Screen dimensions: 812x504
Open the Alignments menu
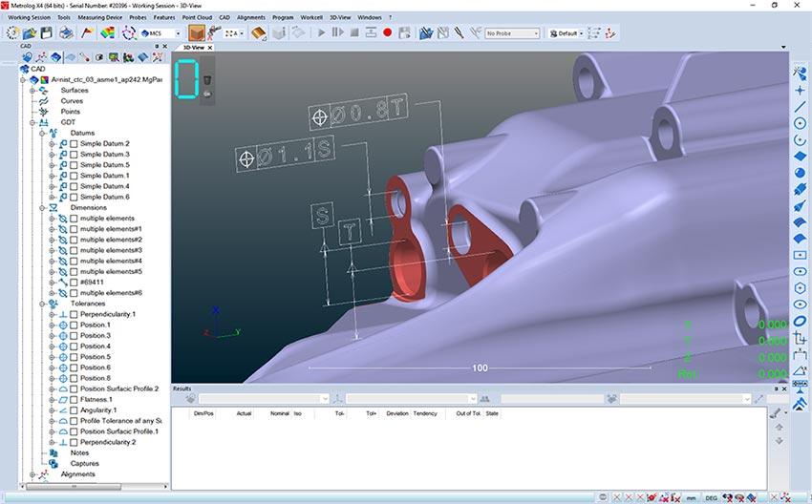251,17
